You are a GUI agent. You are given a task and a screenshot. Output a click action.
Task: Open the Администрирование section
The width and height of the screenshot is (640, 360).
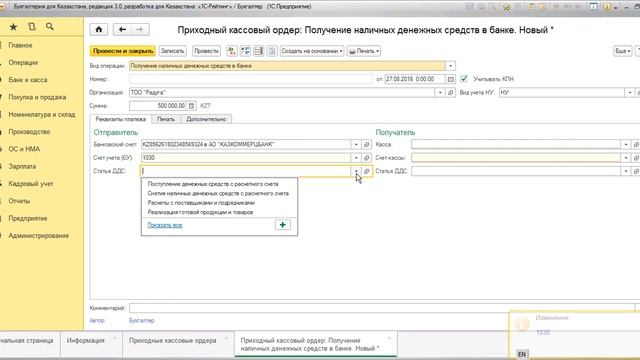(39, 236)
